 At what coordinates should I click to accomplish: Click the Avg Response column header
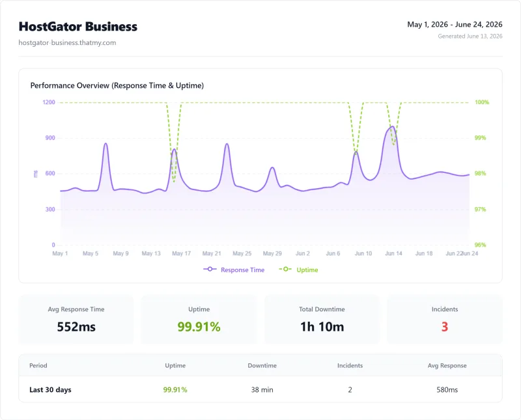click(x=447, y=365)
